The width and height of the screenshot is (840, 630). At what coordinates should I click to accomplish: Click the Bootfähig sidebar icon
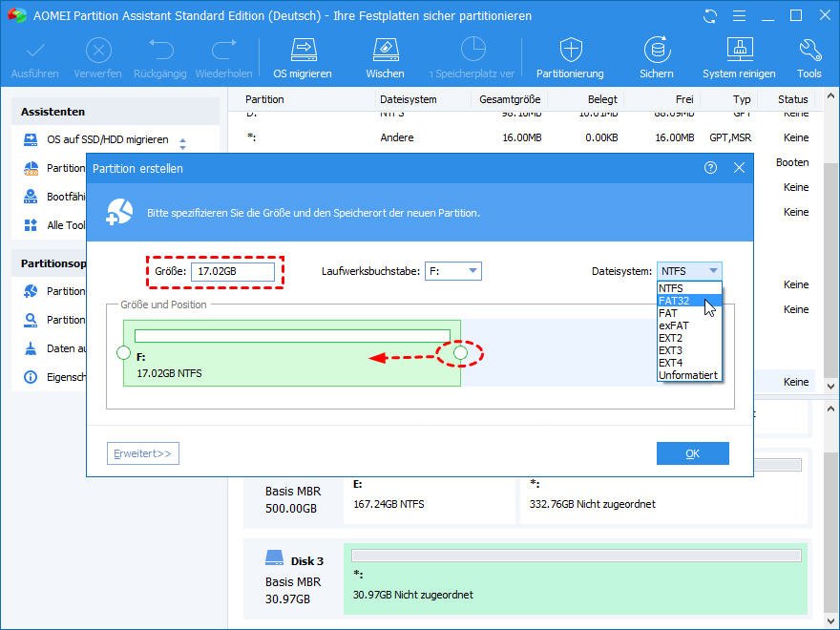pyautogui.click(x=31, y=197)
